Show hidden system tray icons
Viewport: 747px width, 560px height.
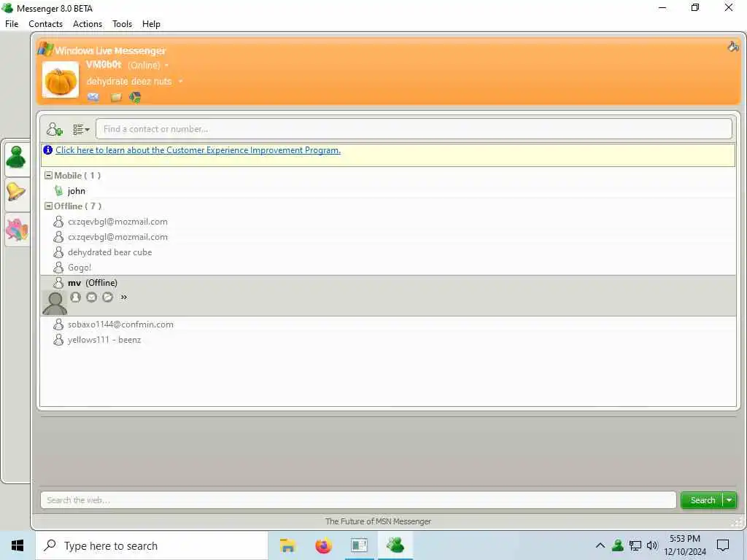tap(600, 545)
